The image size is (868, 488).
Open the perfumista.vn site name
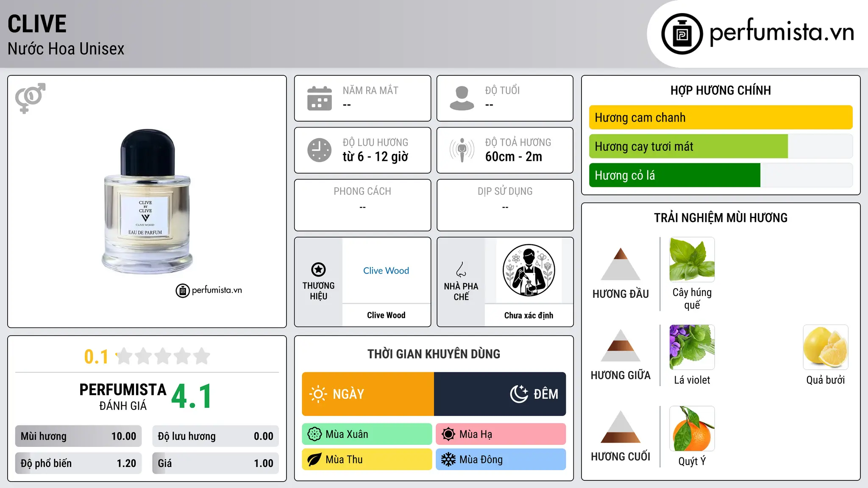(782, 33)
